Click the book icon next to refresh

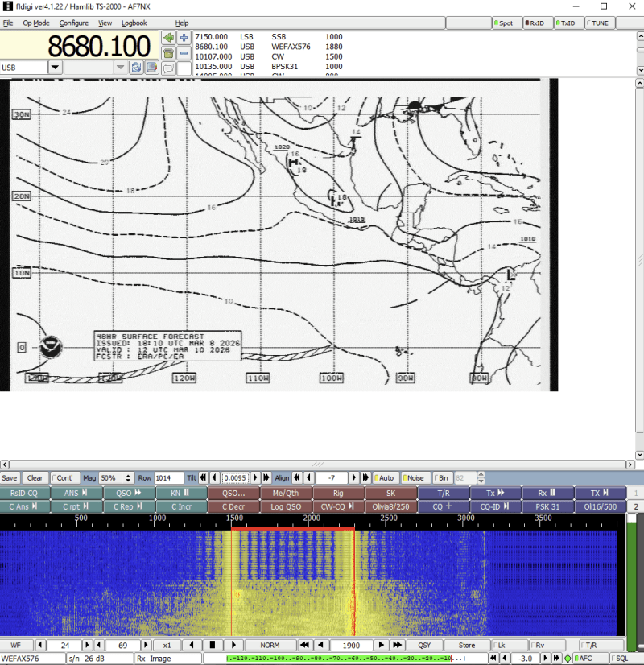click(150, 68)
